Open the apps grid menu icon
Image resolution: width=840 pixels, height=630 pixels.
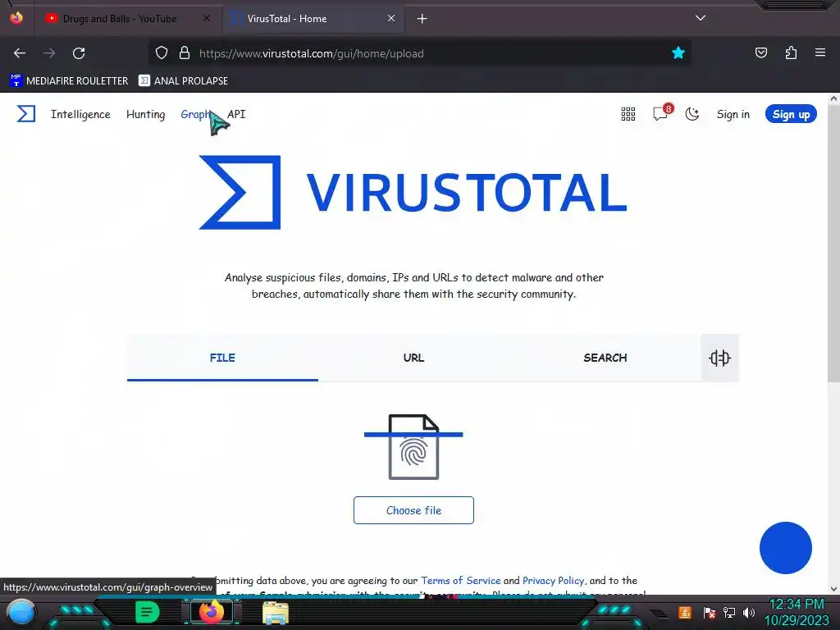tap(628, 114)
